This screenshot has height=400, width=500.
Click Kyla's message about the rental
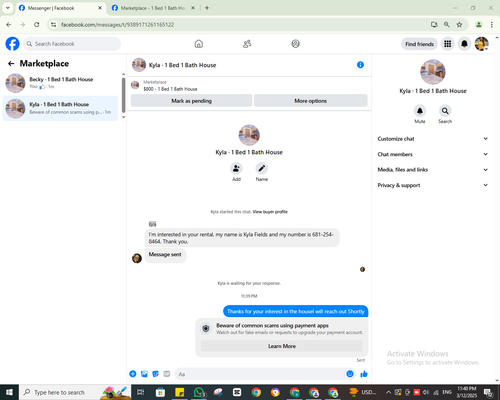(x=242, y=238)
